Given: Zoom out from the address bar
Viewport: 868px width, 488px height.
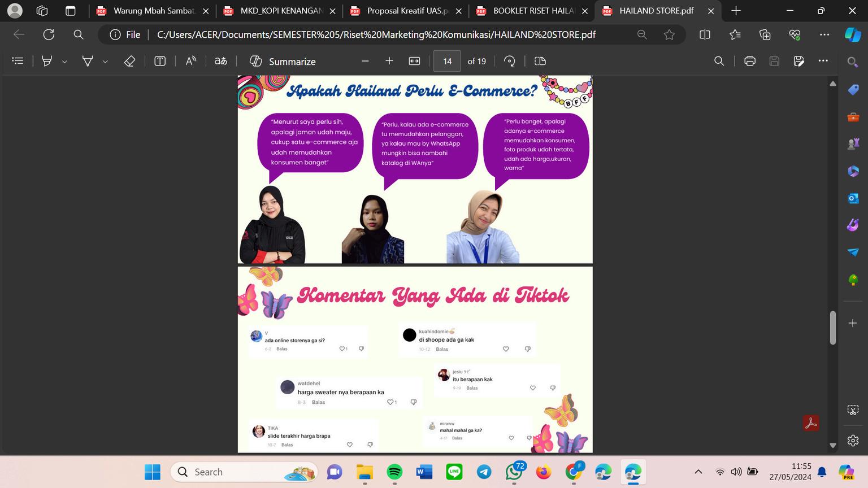Looking at the screenshot, I should pyautogui.click(x=642, y=34).
